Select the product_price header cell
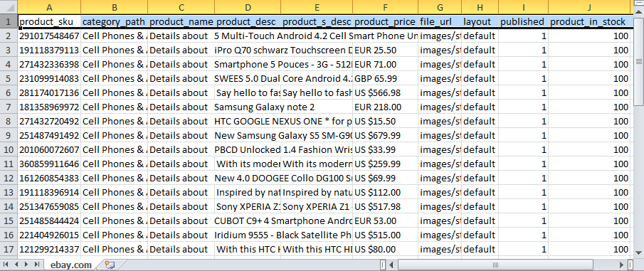644x271 pixels. [x=385, y=21]
